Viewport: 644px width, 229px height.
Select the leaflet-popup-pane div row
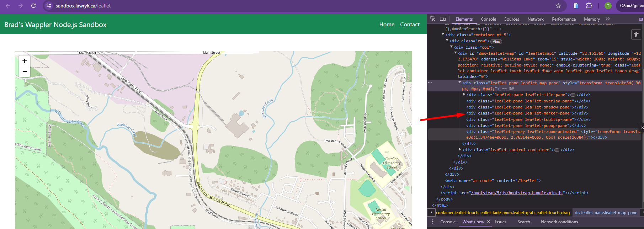coord(526,126)
